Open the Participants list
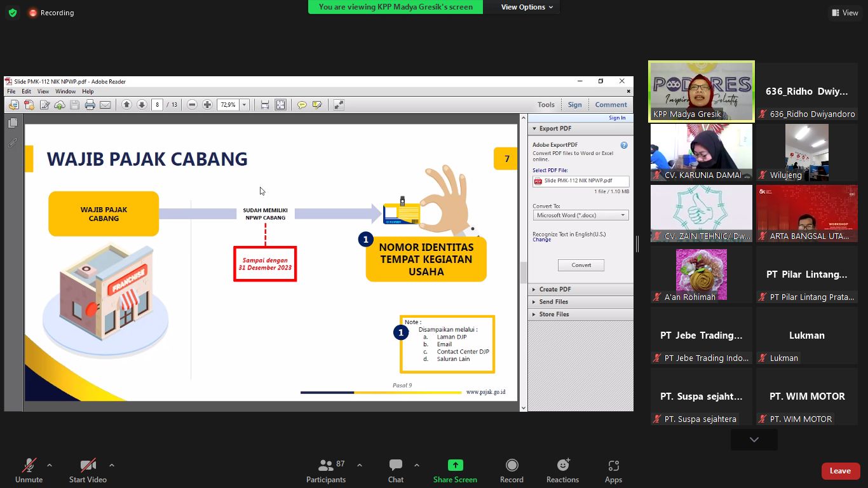868x488 pixels. click(x=325, y=466)
